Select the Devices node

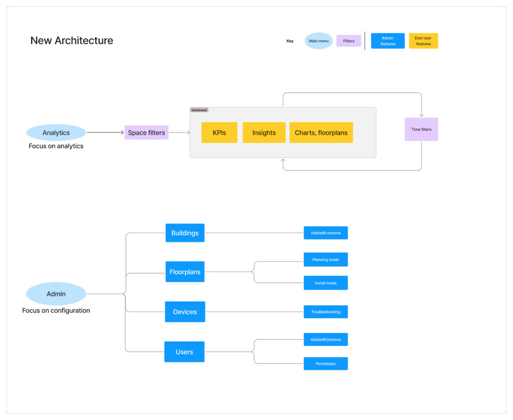pos(185,312)
